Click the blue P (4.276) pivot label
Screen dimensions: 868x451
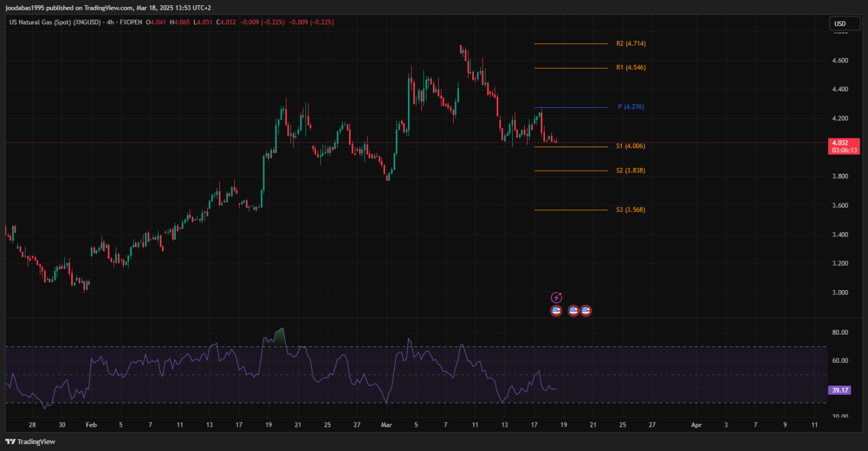(x=631, y=107)
